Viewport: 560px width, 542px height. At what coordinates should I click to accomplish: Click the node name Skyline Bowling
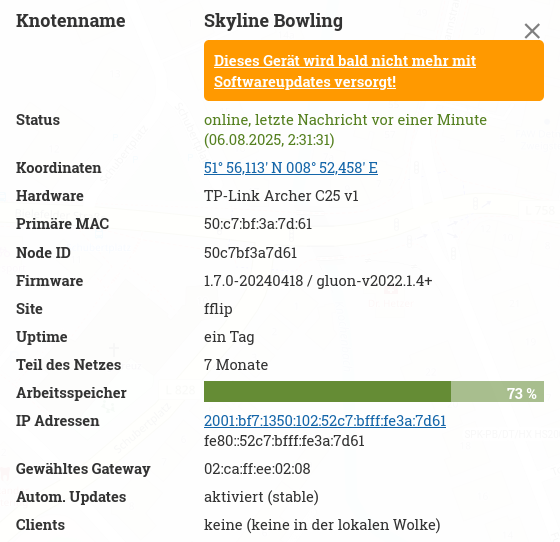point(273,21)
